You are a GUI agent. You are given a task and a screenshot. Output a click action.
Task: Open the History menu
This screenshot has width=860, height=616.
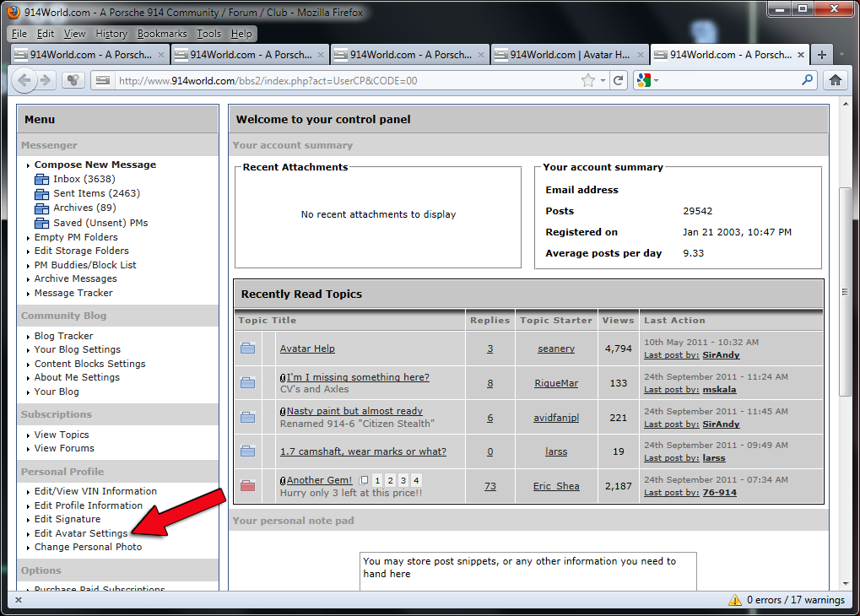click(x=111, y=34)
